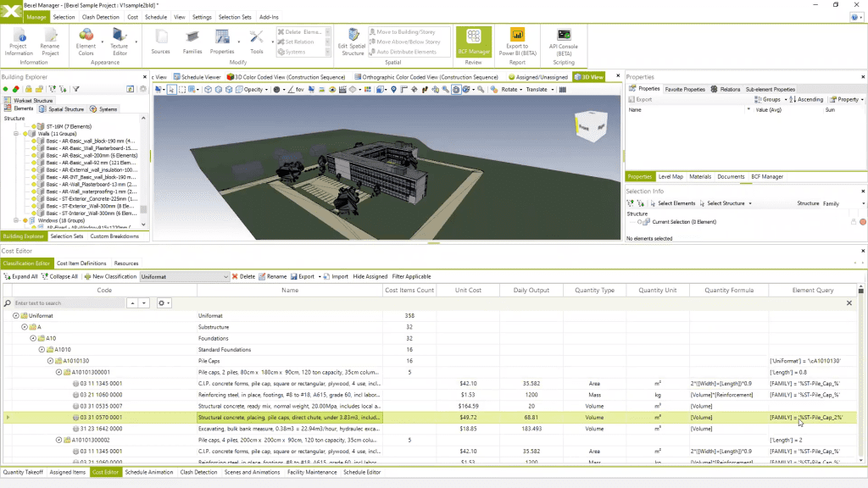Click previous search result arrow
The image size is (868, 488).
[132, 303]
